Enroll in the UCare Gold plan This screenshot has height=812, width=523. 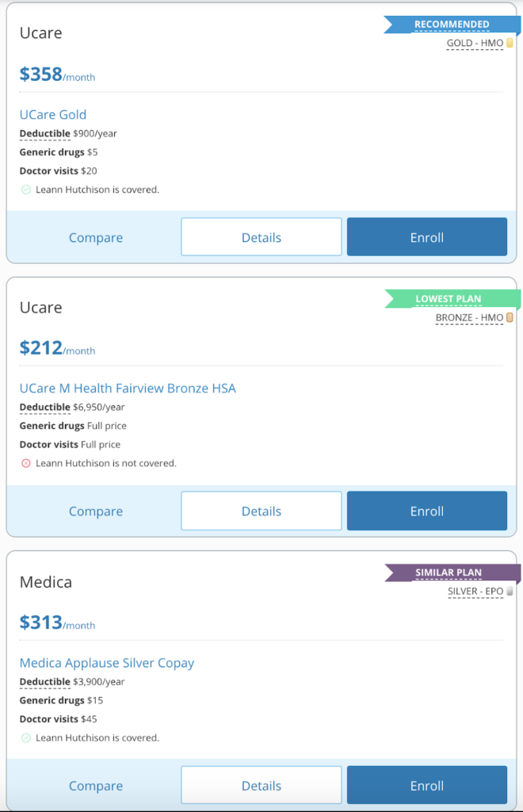[426, 236]
